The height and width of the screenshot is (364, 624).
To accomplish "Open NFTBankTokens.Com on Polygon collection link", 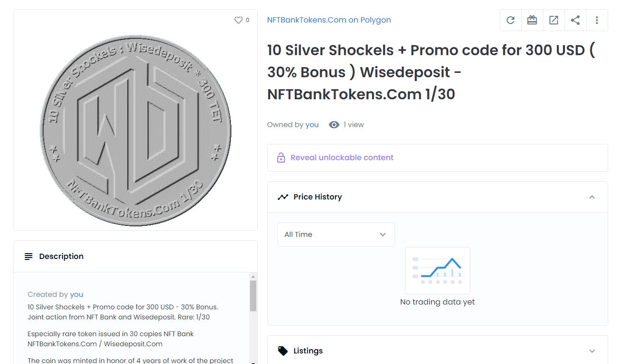I will (x=329, y=20).
